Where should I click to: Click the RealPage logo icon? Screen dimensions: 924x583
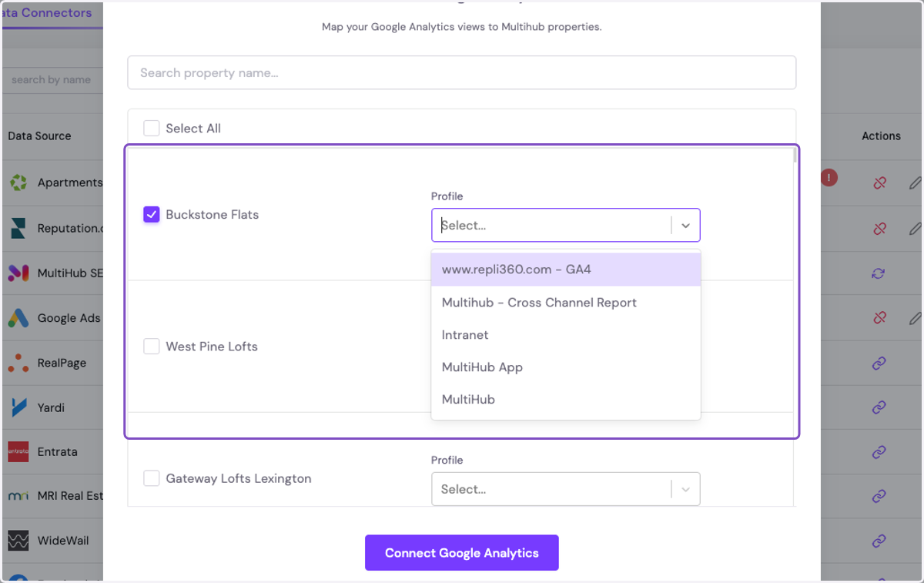pos(18,363)
